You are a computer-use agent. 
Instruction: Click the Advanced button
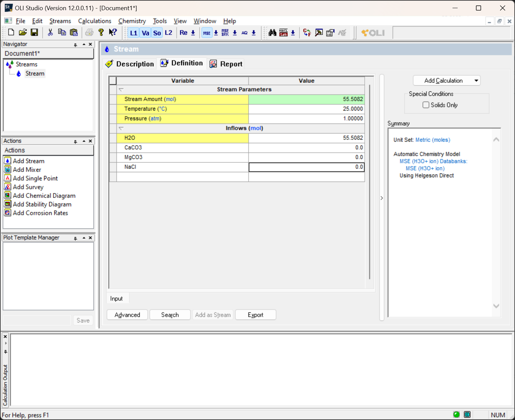point(127,315)
